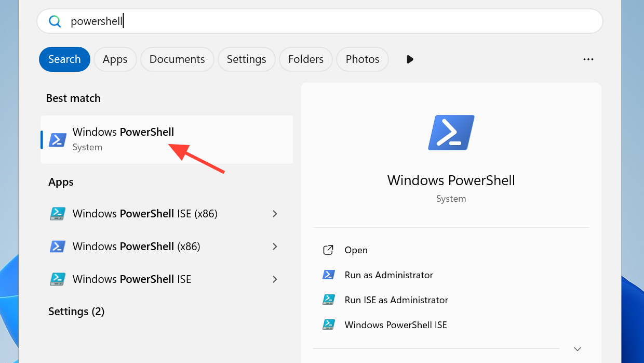Select the Search filter tab
The width and height of the screenshot is (644, 363).
[x=64, y=59]
